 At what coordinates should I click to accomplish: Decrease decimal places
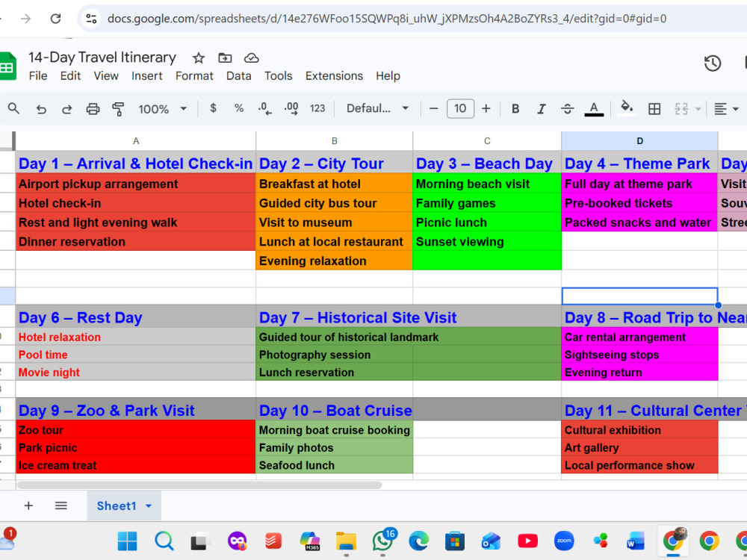[265, 108]
